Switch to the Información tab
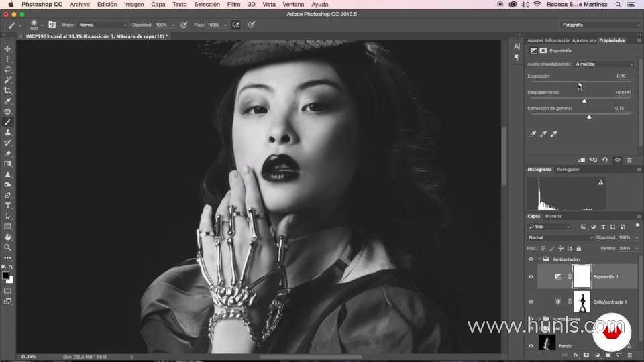Viewport: 644px width, 362px height. [x=557, y=40]
